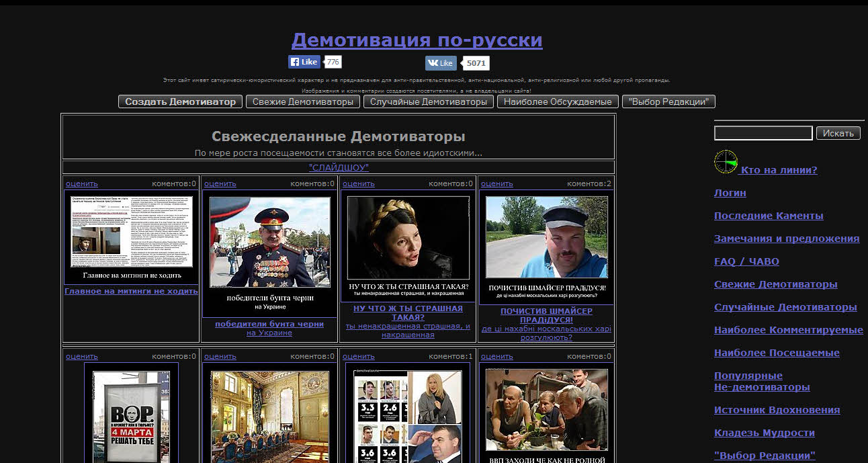This screenshot has height=463, width=868.
Task: Click the green radar "Кто на линии" icon
Action: [726, 162]
